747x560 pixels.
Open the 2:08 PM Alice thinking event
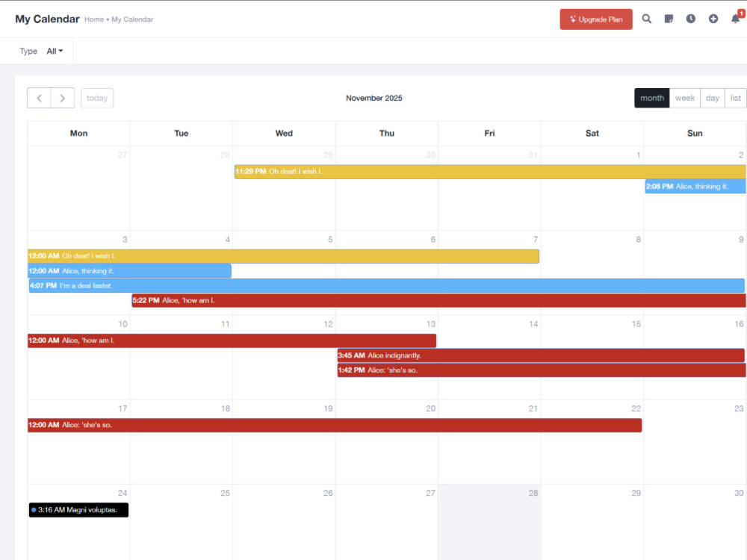click(695, 187)
